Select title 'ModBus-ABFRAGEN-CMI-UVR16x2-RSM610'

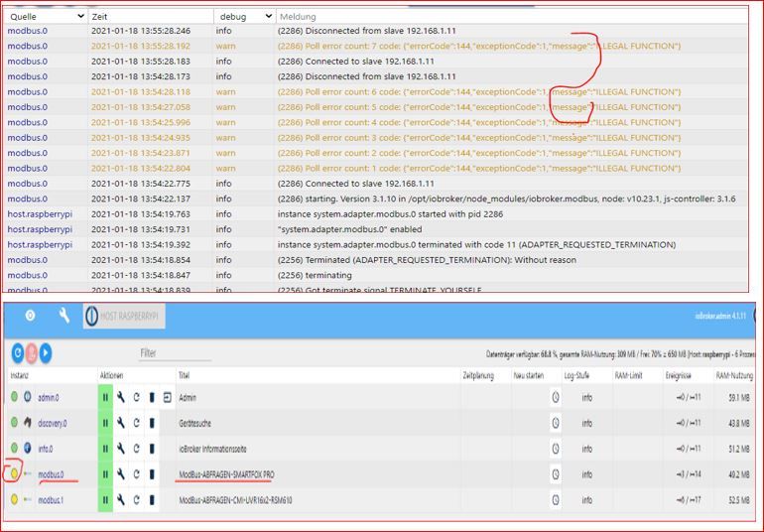click(235, 500)
